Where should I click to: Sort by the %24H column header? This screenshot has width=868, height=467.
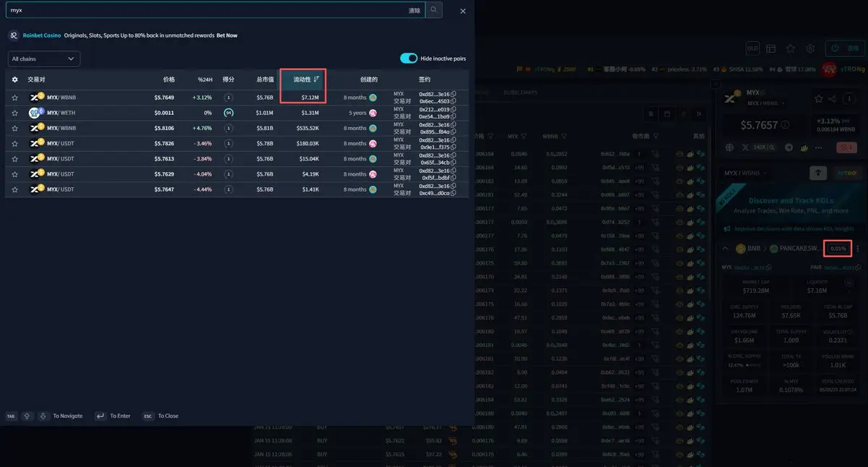[205, 80]
